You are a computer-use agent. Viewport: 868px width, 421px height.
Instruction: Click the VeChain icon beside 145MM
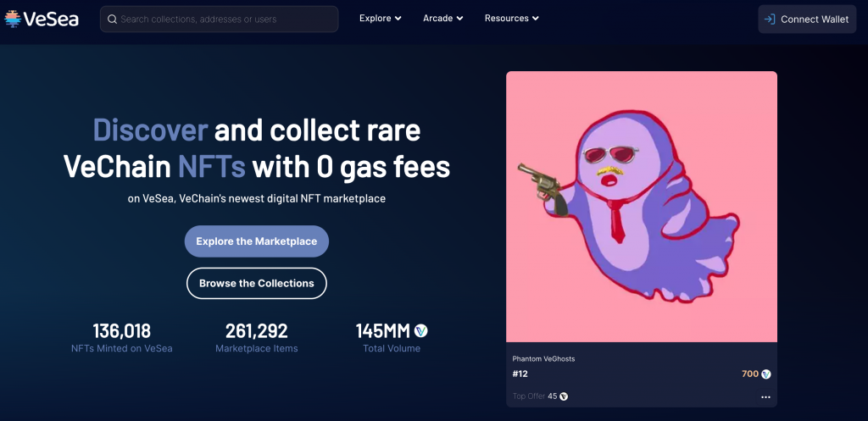[x=421, y=331]
